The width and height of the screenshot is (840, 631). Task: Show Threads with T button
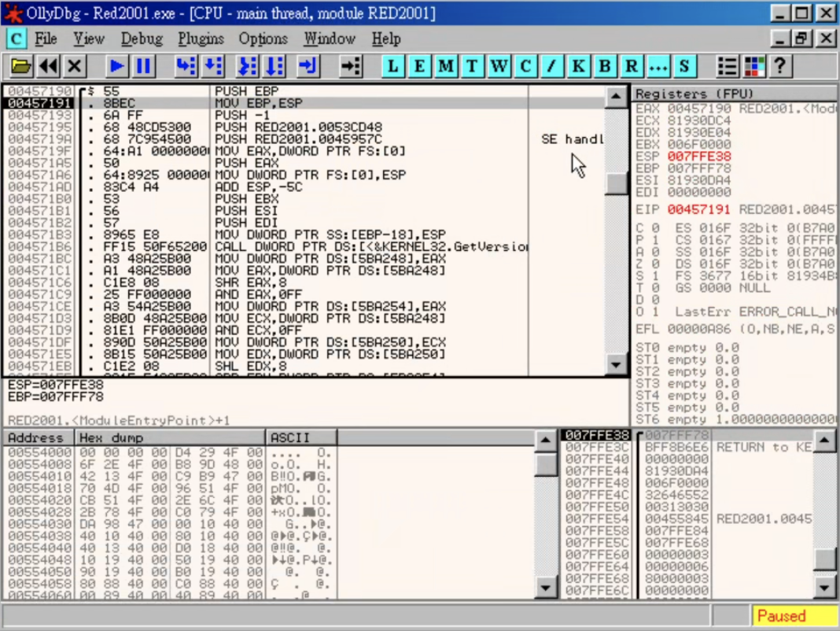pos(472,66)
